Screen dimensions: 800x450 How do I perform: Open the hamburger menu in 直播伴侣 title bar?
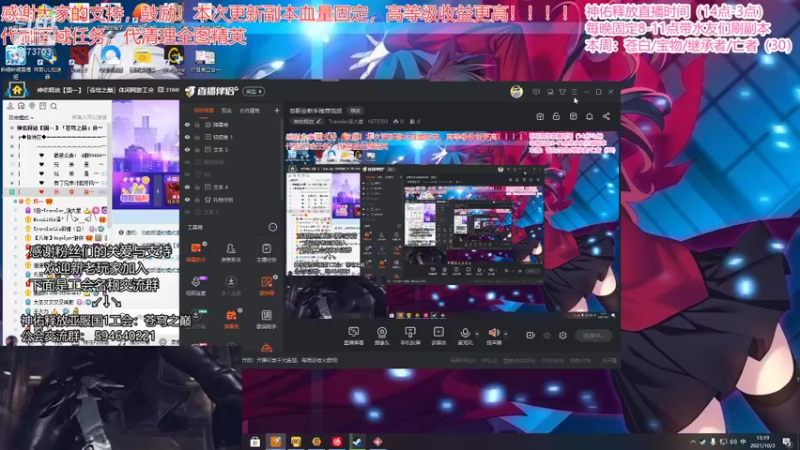point(574,92)
